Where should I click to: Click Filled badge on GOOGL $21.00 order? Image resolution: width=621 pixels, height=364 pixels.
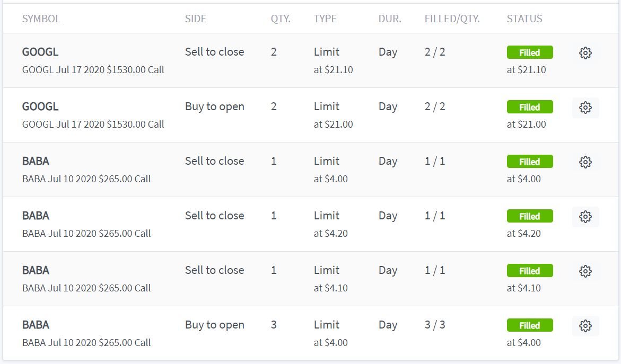point(529,107)
